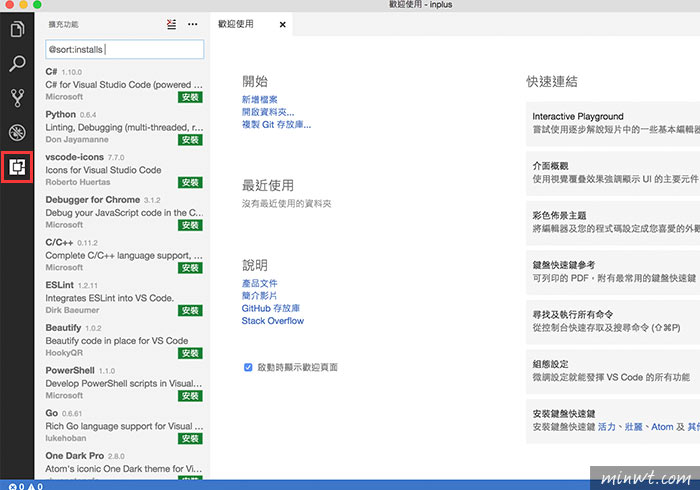The width and height of the screenshot is (700, 490).
Task: Install the Go extension
Action: pyautogui.click(x=190, y=438)
